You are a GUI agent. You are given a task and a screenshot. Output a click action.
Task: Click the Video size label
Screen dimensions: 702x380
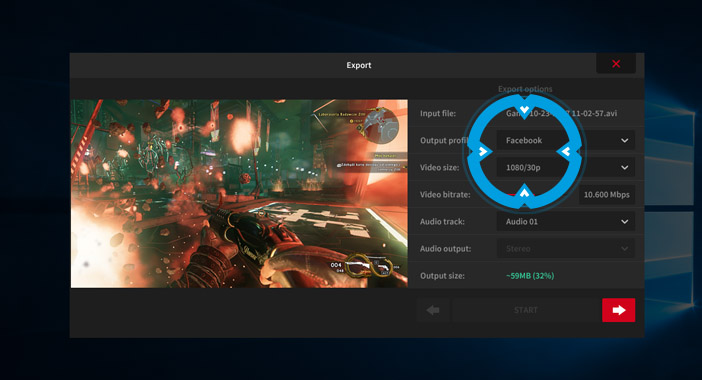[x=440, y=167]
